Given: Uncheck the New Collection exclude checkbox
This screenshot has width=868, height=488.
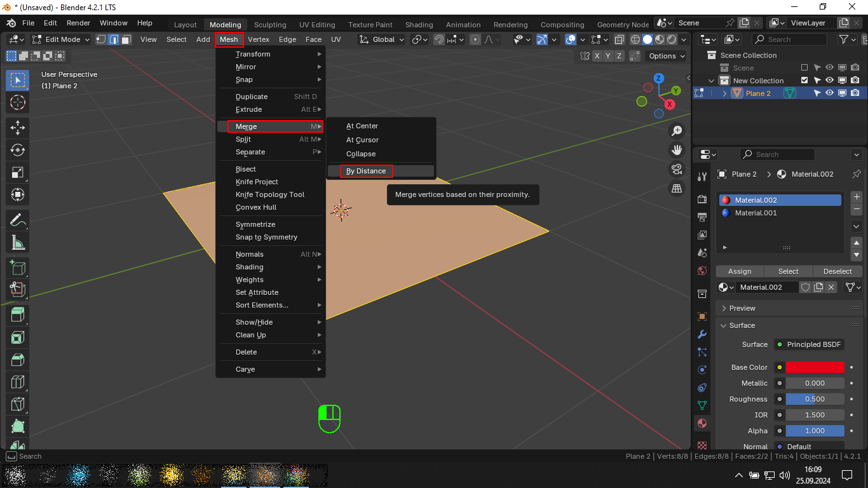Looking at the screenshot, I should click(804, 81).
